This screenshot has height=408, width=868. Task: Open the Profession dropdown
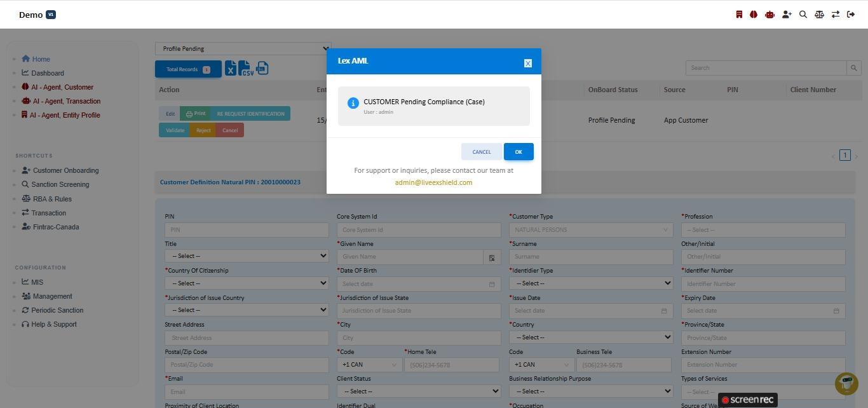[763, 230]
